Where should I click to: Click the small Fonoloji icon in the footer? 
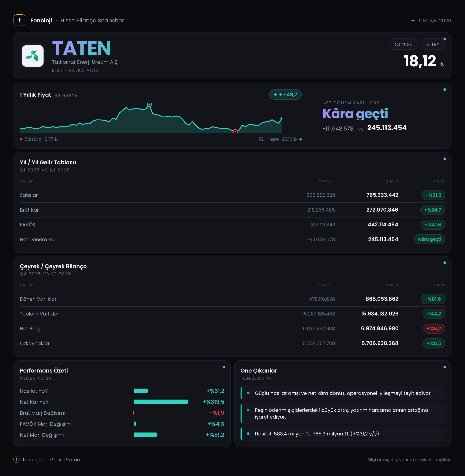(16, 459)
